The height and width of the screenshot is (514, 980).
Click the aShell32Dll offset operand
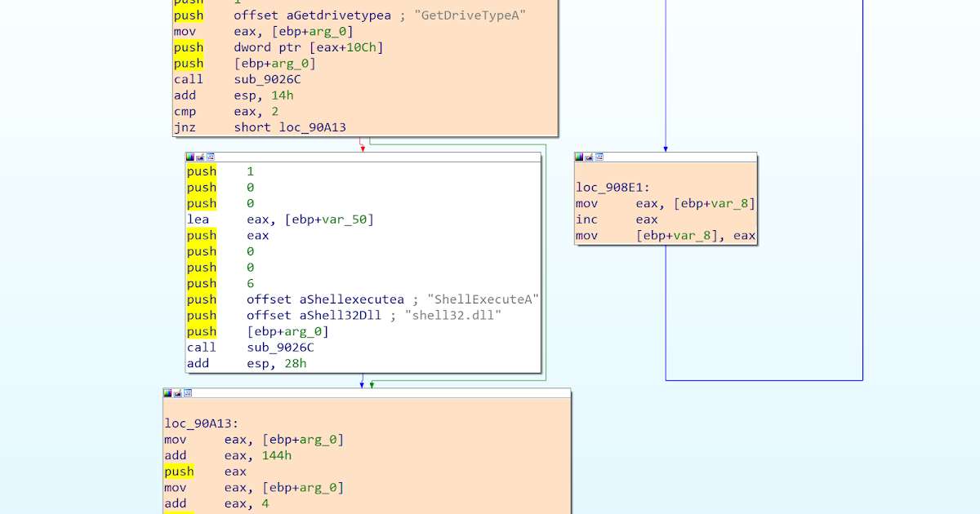[314, 315]
